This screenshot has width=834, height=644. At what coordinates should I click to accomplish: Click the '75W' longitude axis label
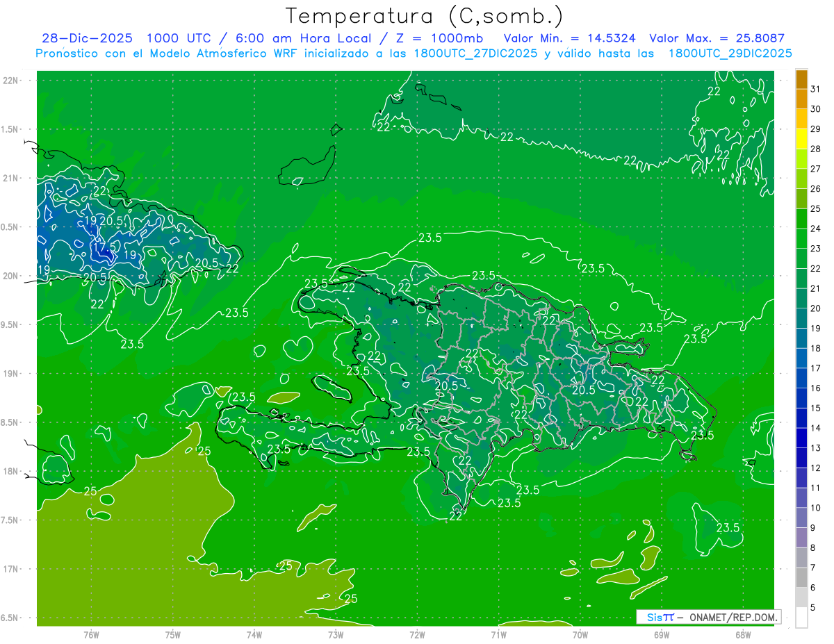pos(173,634)
